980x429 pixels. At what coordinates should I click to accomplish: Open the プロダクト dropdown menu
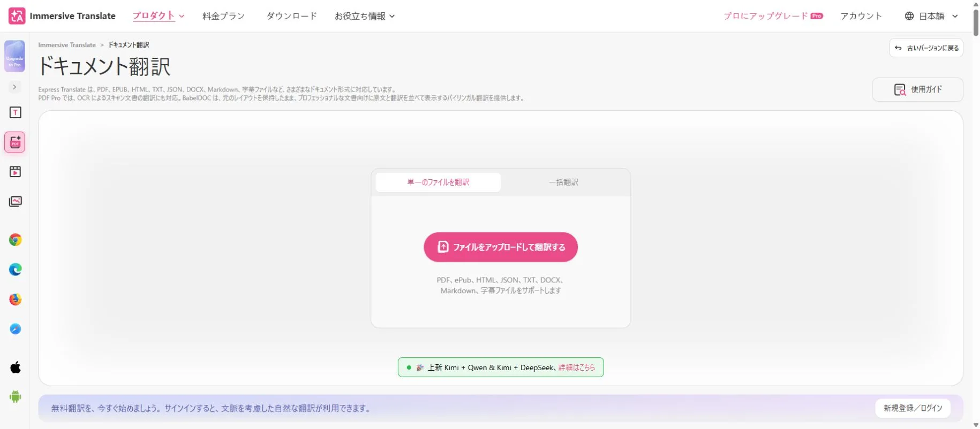(159, 16)
